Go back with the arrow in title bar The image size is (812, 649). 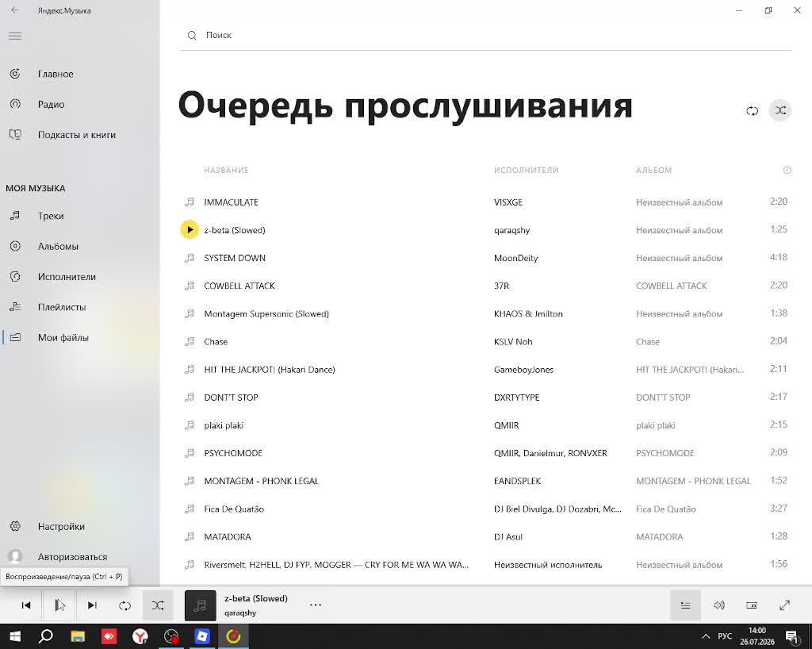(x=14, y=10)
